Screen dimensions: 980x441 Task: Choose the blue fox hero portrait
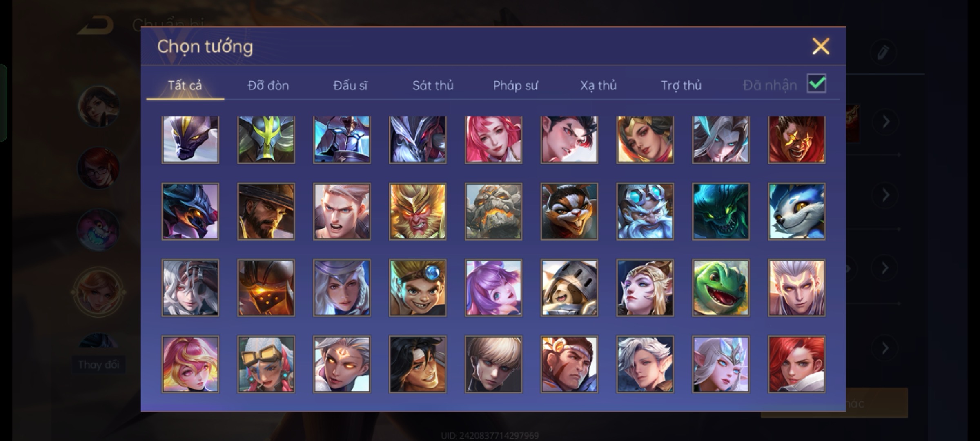[x=796, y=211]
